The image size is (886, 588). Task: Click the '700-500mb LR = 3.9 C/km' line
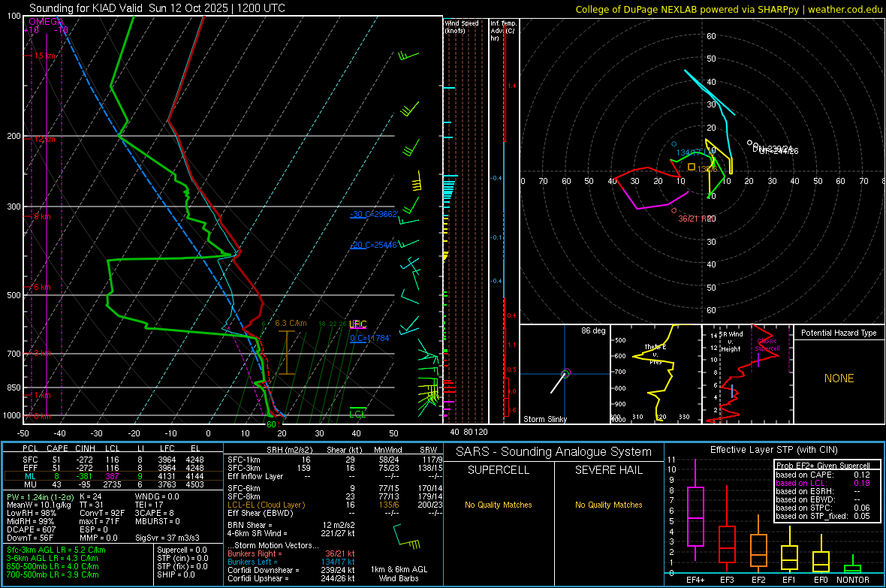click(53, 574)
